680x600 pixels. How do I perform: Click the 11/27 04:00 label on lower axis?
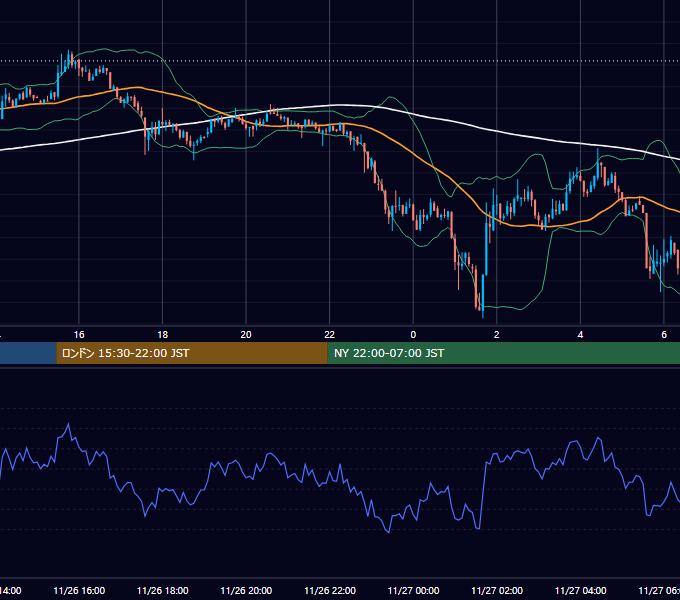pos(580,590)
